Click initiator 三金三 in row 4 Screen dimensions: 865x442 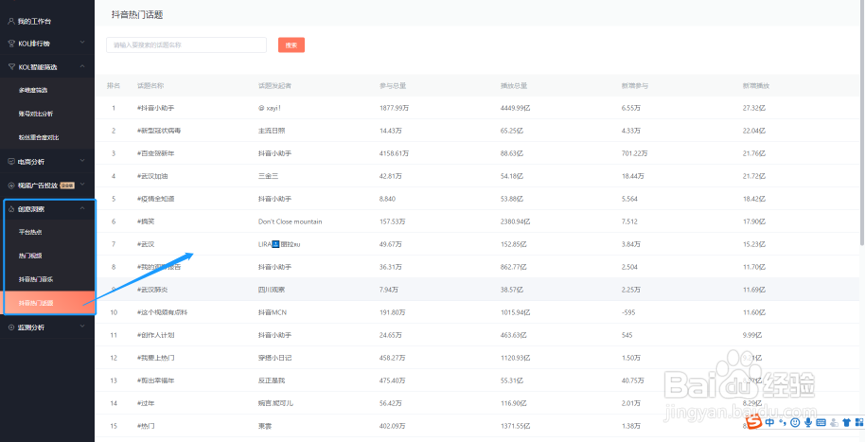tap(268, 176)
